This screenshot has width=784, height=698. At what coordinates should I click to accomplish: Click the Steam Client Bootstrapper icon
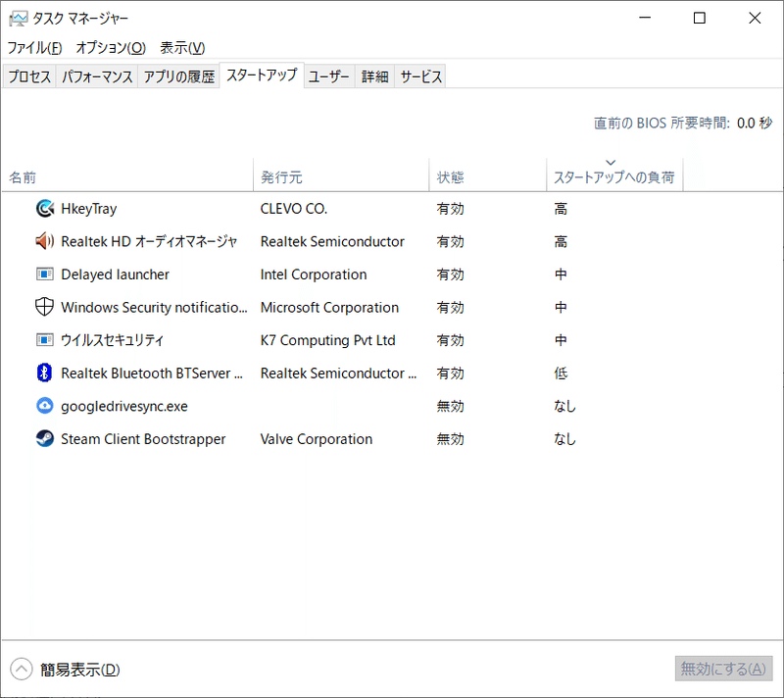[x=44, y=438]
